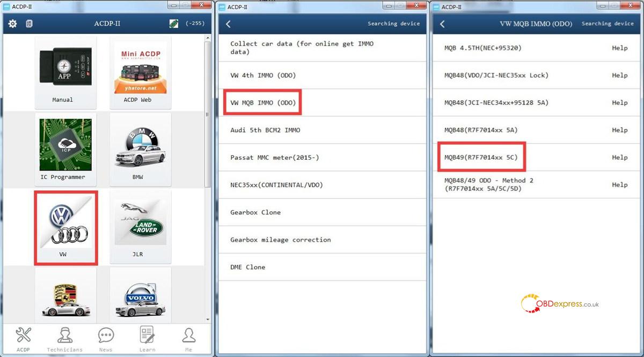Image resolution: width=644 pixels, height=357 pixels.
Task: Click the (-255) status value
Action: (x=195, y=24)
